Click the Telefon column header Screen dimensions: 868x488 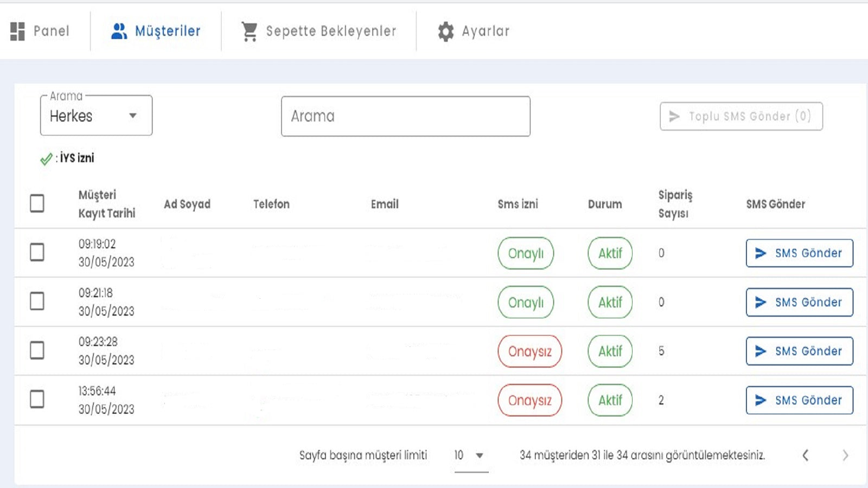[271, 204]
